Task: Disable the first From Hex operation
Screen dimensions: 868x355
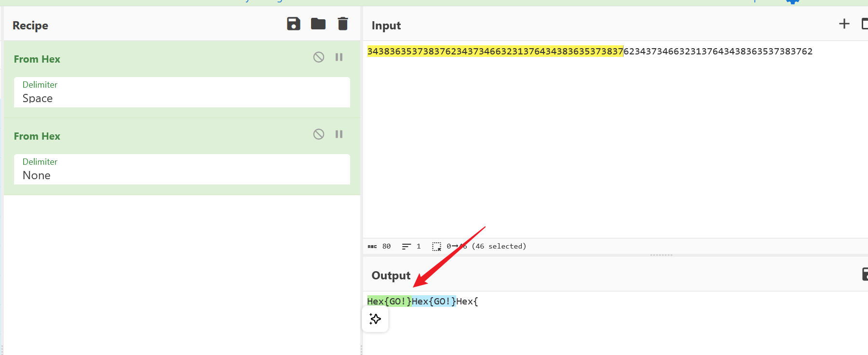Action: pos(319,57)
